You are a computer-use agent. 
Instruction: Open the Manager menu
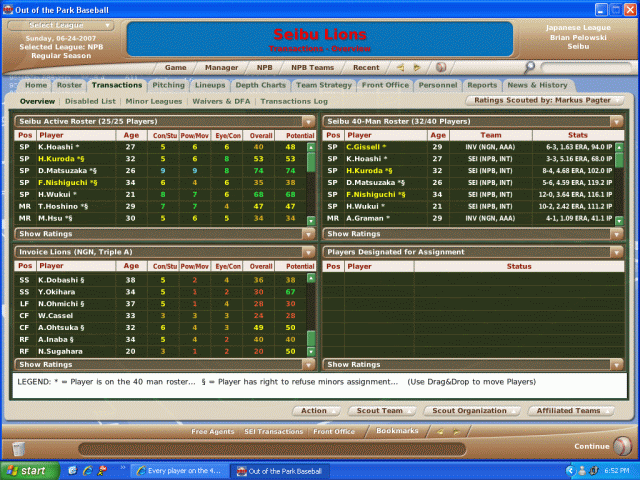click(x=221, y=68)
